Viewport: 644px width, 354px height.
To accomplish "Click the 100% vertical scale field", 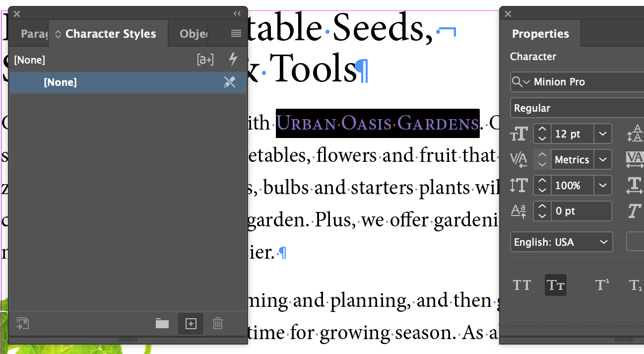I will [573, 186].
